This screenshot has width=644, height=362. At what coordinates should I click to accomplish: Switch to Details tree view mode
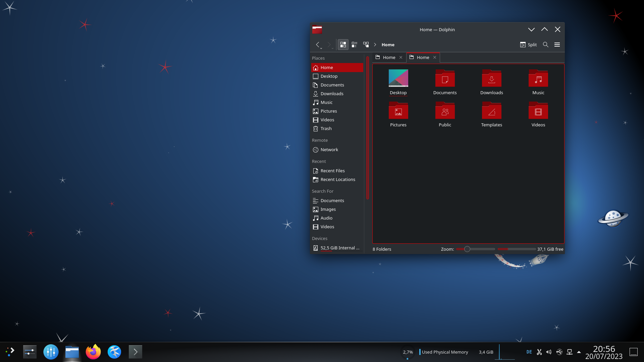click(366, 45)
